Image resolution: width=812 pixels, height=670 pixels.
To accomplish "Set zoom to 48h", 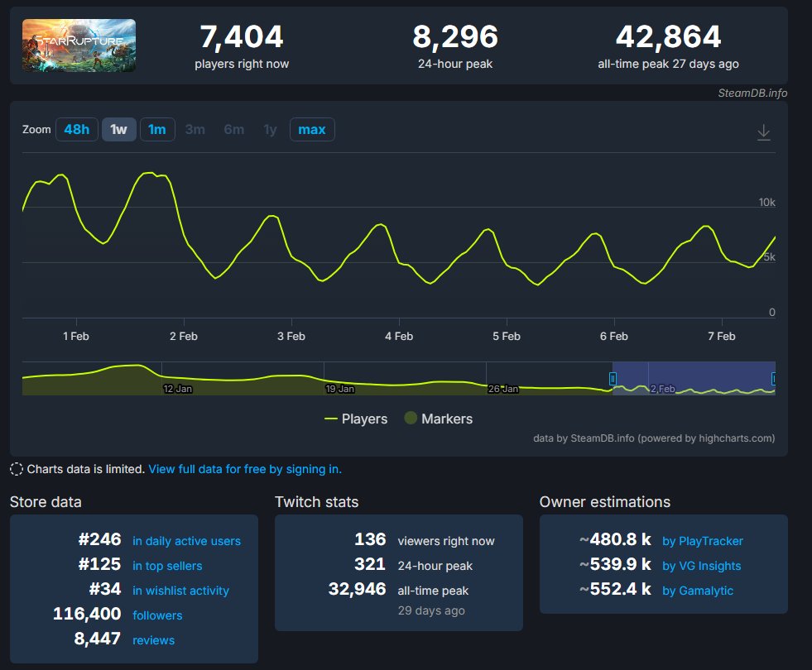I will (x=77, y=129).
